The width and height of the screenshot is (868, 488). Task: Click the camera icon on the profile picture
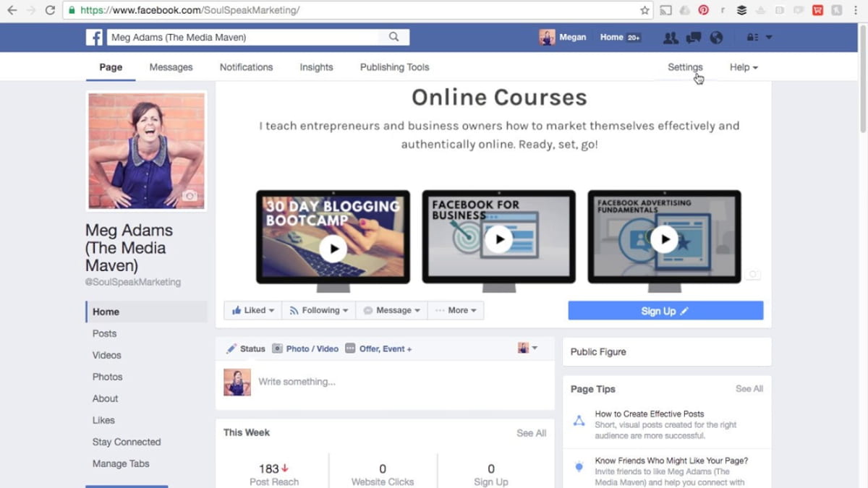(x=190, y=196)
